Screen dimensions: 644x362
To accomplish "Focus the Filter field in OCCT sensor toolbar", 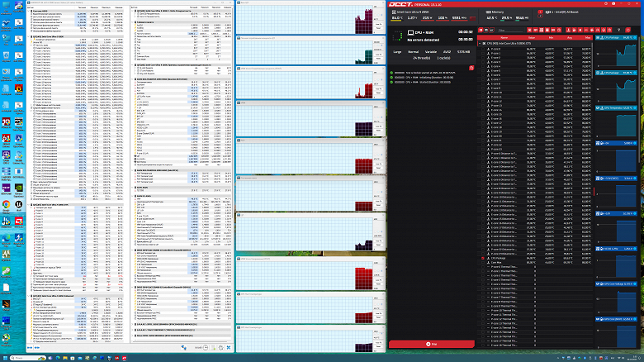I will pyautogui.click(x=510, y=30).
